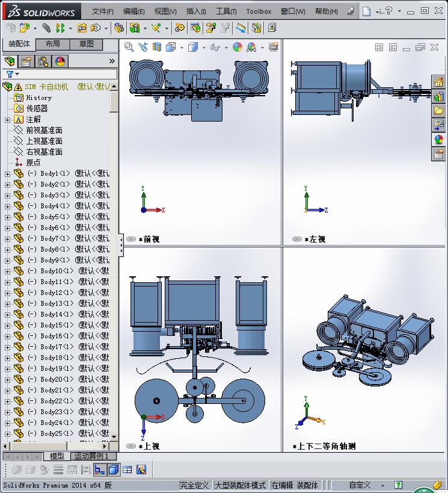Open the 插入(I) menu
The width and height of the screenshot is (448, 493).
click(x=196, y=11)
